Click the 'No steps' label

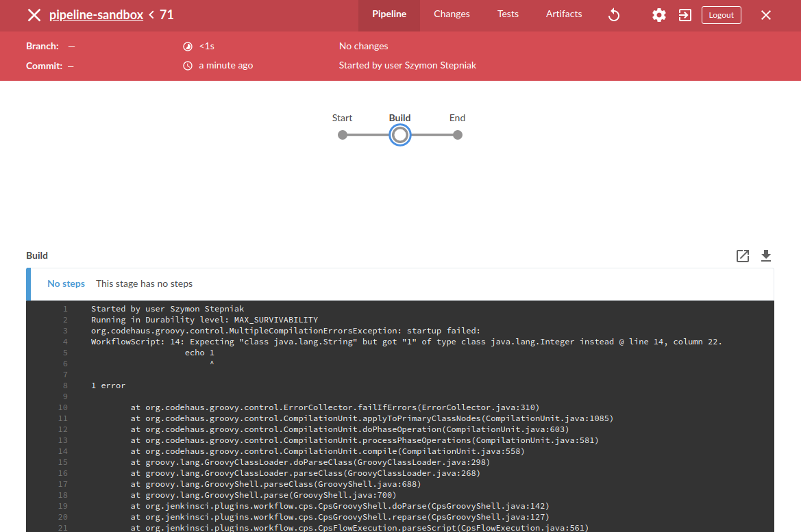(x=66, y=284)
